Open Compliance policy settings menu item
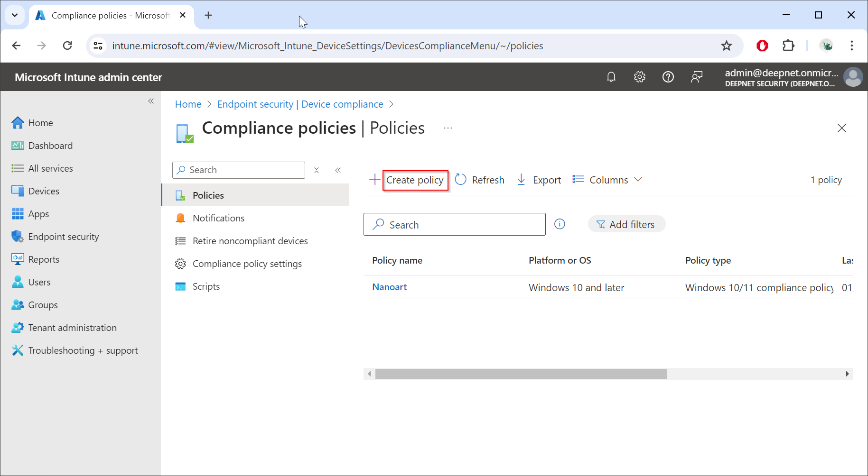868x476 pixels. 247,264
